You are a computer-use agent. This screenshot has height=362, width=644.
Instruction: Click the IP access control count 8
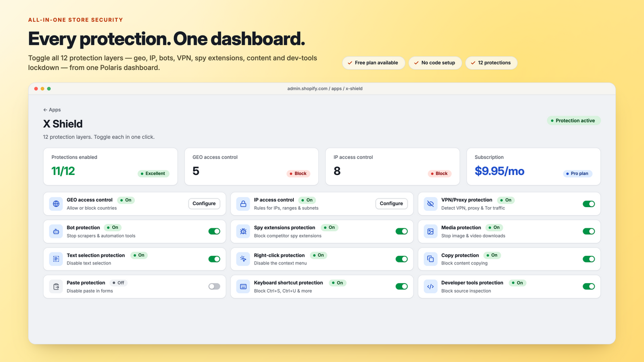pos(337,171)
